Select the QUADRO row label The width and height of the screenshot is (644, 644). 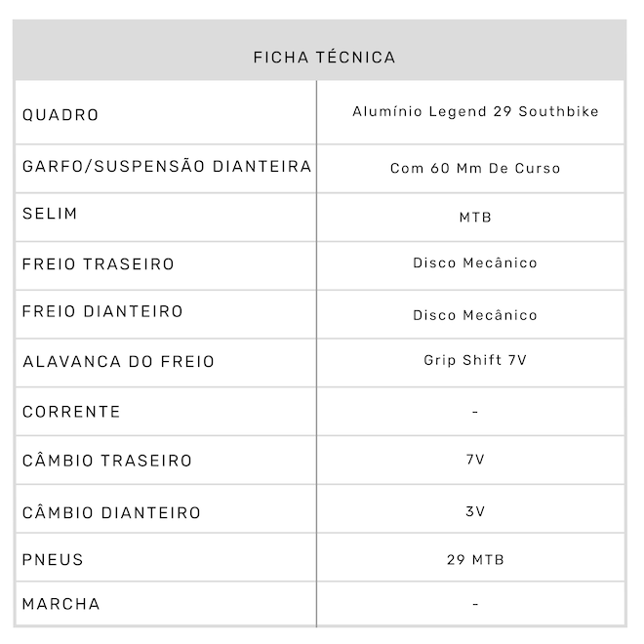click(60, 115)
